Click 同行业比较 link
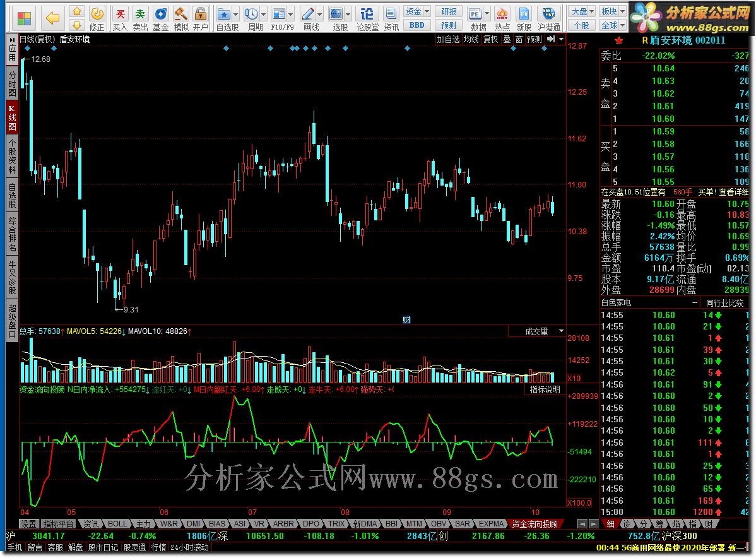 click(x=724, y=303)
